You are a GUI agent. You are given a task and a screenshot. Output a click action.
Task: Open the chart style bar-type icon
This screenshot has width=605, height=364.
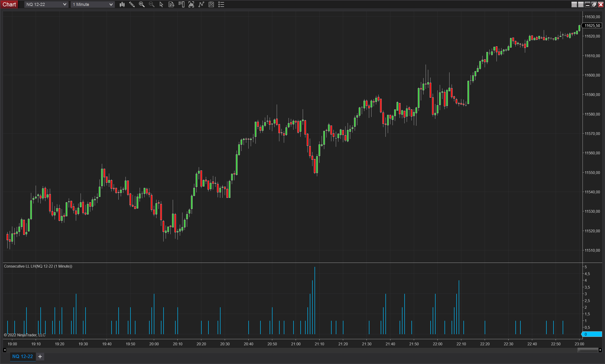(122, 4)
